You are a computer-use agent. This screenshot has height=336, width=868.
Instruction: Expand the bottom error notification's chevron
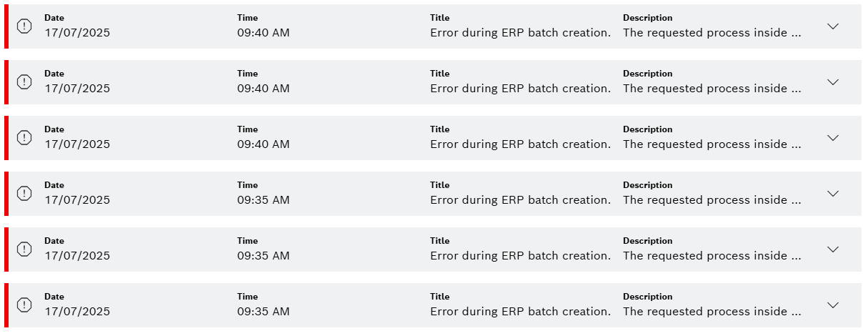pos(832,305)
